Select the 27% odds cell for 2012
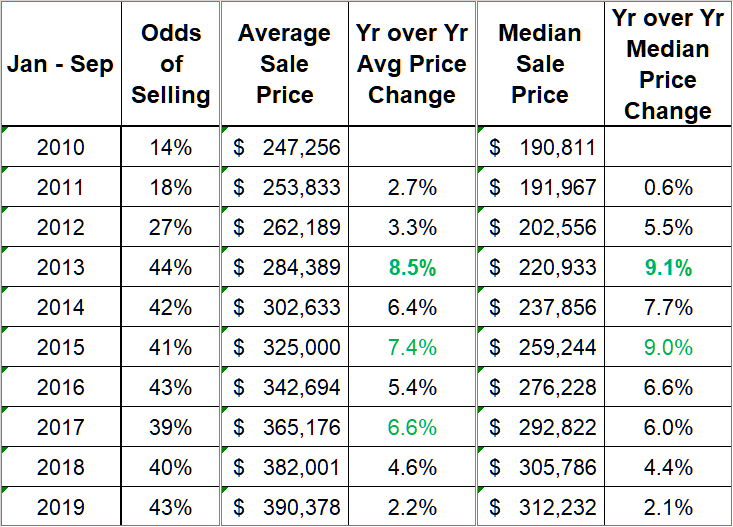 [171, 228]
